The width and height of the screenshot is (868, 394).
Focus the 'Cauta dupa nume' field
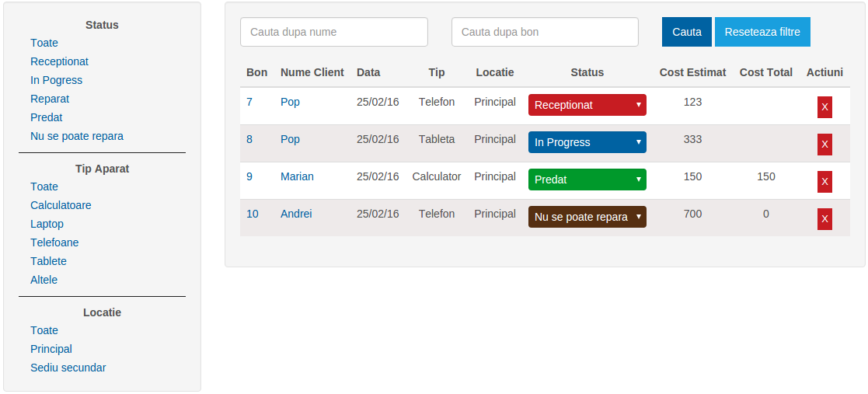click(334, 32)
